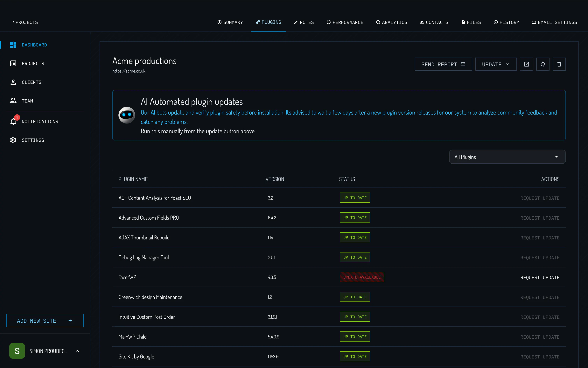Click Up To Date badge for Debug Log Manager Tool
This screenshot has height=368, width=588.
(355, 257)
